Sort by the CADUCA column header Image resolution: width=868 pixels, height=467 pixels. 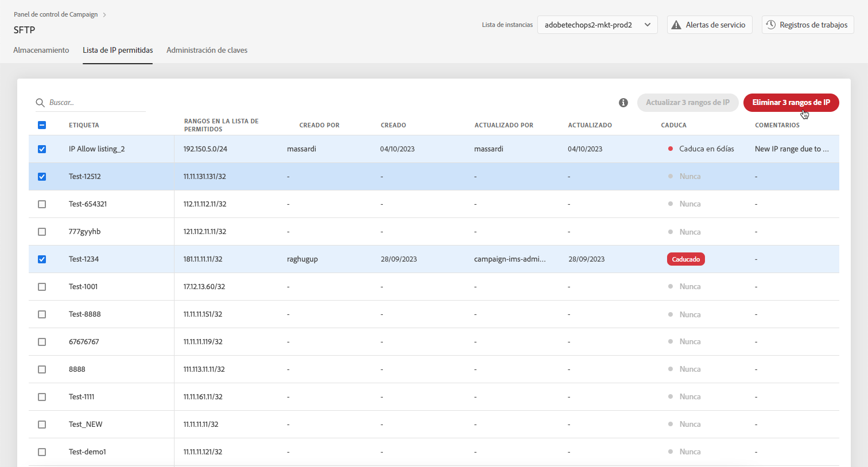pyautogui.click(x=673, y=125)
